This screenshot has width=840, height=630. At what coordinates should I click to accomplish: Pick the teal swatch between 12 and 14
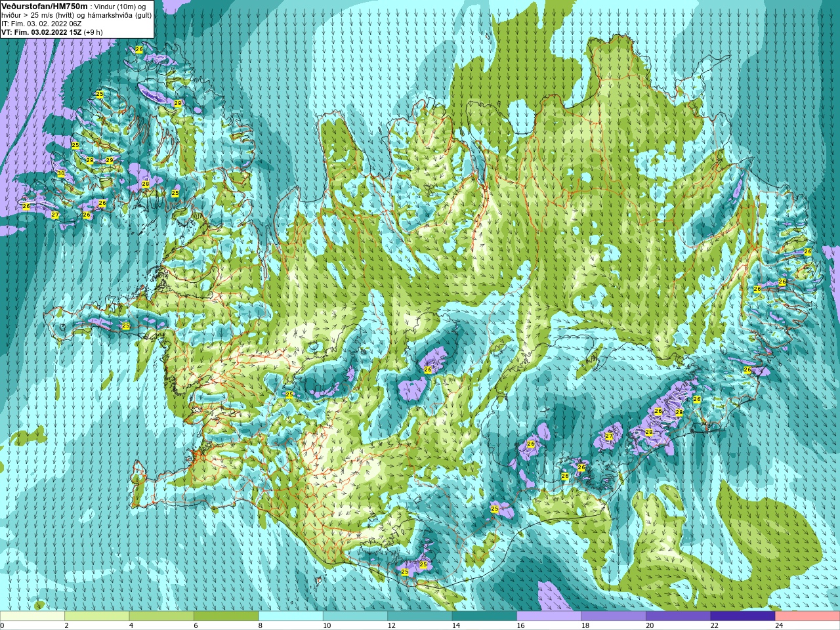coord(420,616)
